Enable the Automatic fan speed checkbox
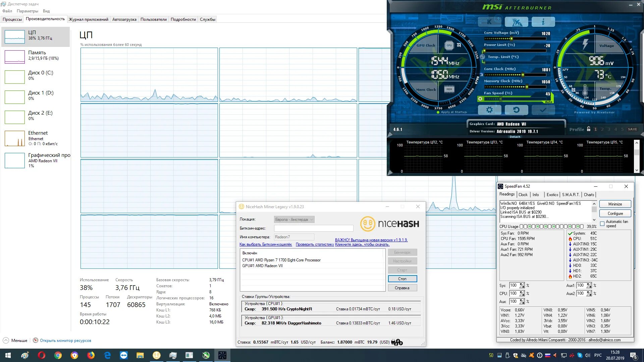The height and width of the screenshot is (362, 644). 602,224
